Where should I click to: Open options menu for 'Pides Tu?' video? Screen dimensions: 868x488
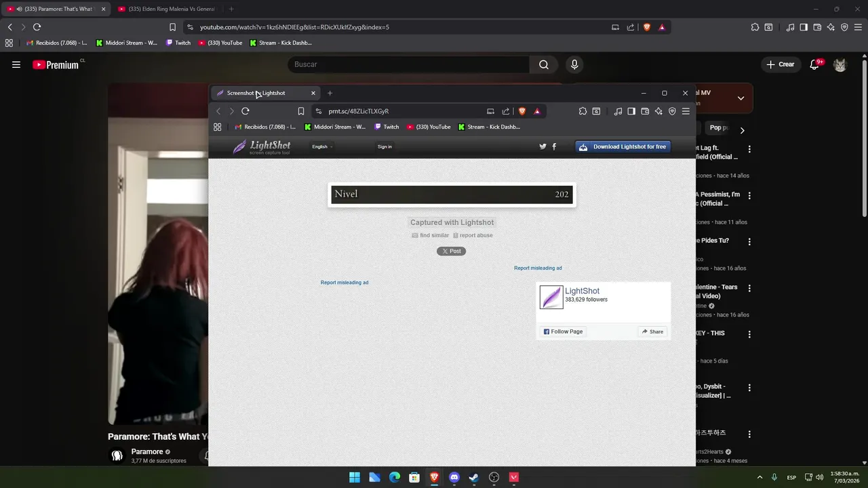tap(749, 241)
